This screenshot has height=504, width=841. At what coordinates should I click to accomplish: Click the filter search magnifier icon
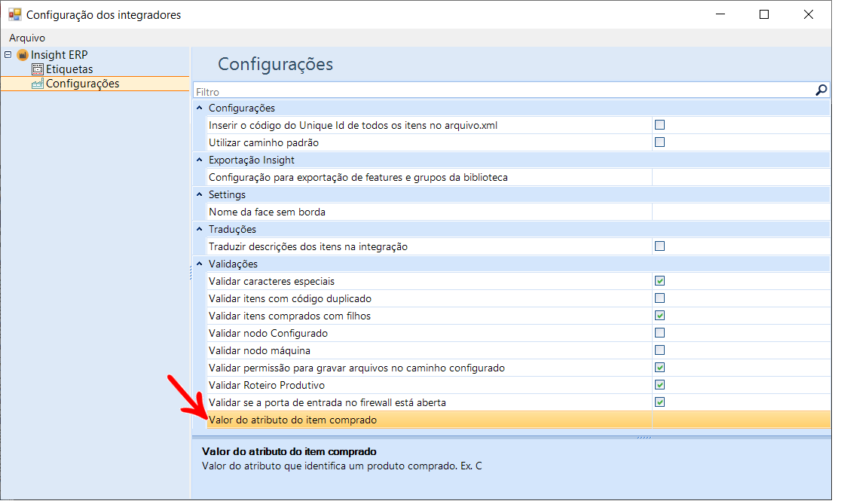click(x=821, y=90)
